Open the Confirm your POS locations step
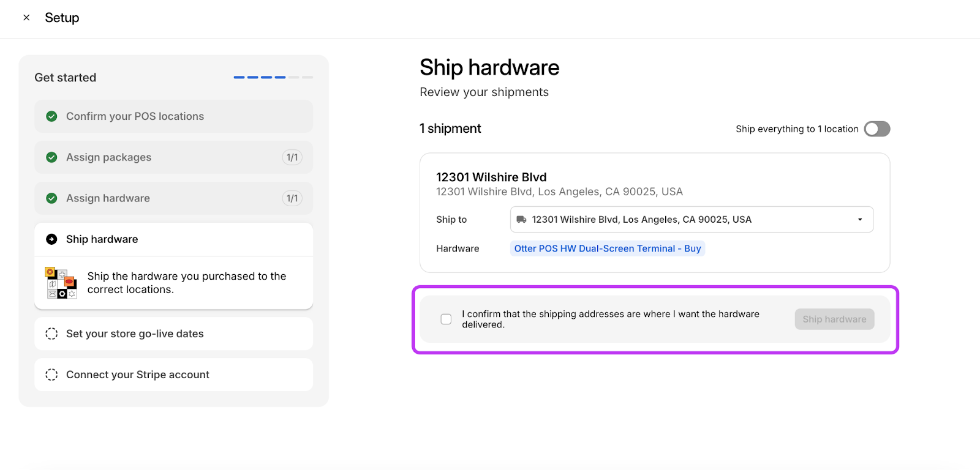The image size is (980, 470). [x=135, y=116]
